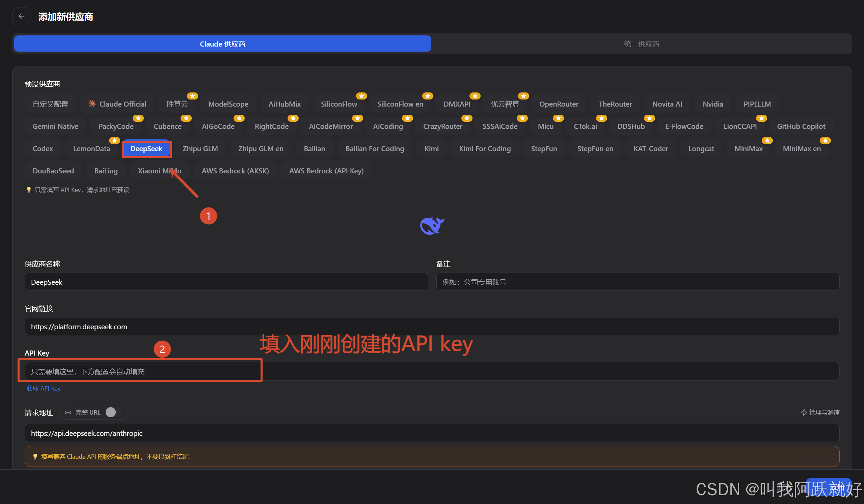Select the Cubence preset
The width and height of the screenshot is (864, 504).
point(168,126)
